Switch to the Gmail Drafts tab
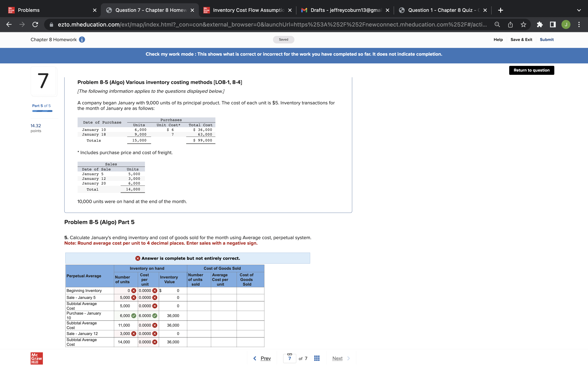 coord(345,10)
